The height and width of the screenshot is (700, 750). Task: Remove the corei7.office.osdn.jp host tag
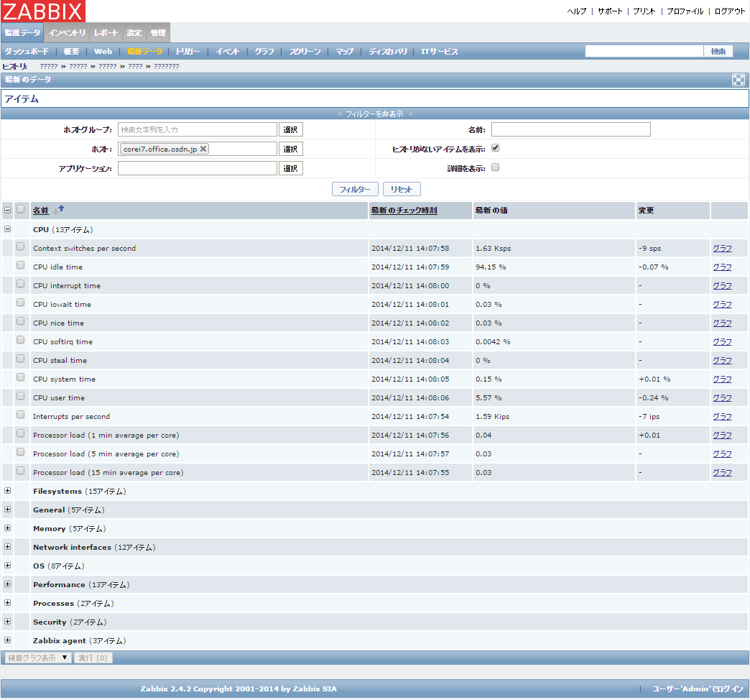pyautogui.click(x=203, y=149)
